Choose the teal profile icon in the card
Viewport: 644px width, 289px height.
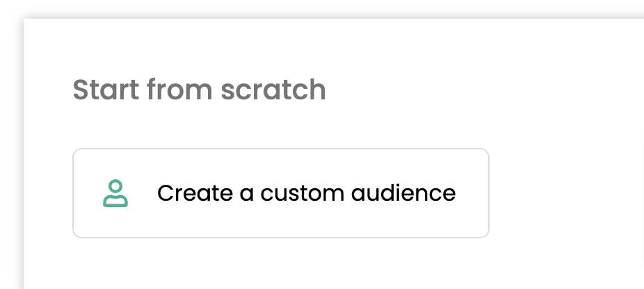[115, 193]
